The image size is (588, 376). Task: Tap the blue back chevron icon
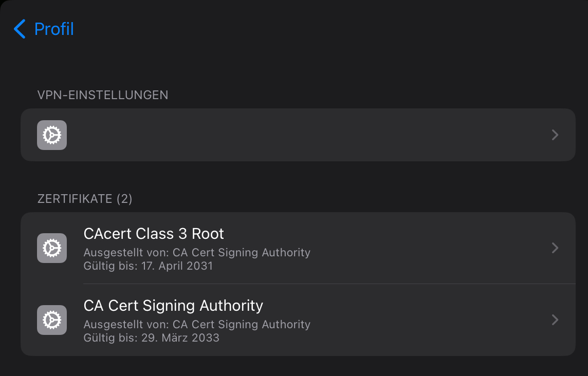(20, 29)
